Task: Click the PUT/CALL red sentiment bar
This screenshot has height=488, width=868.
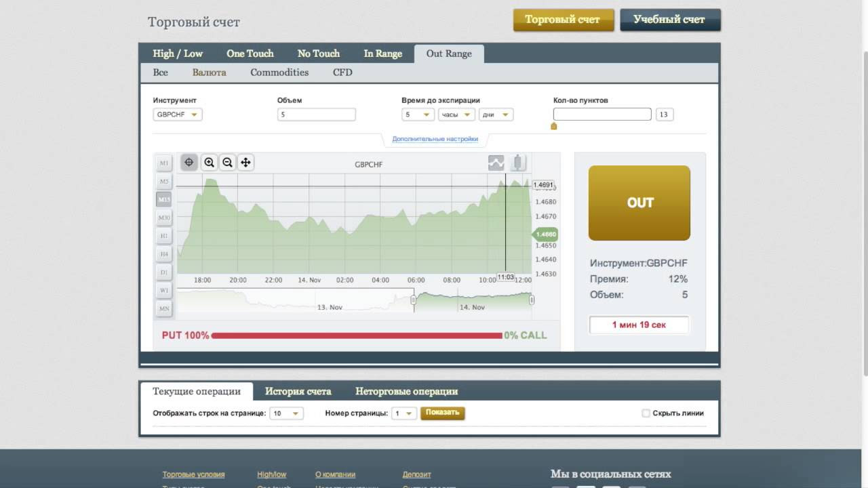Action: click(x=357, y=335)
